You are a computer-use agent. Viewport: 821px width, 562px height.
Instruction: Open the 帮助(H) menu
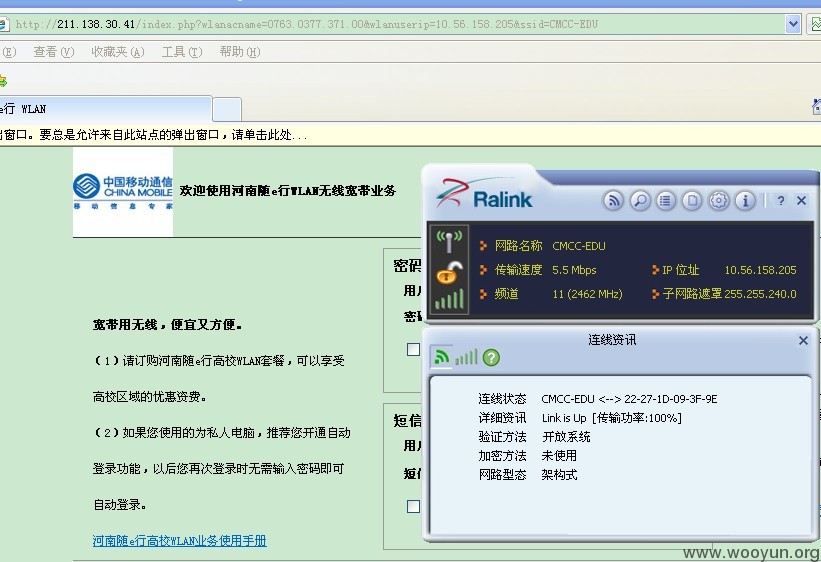[x=240, y=52]
